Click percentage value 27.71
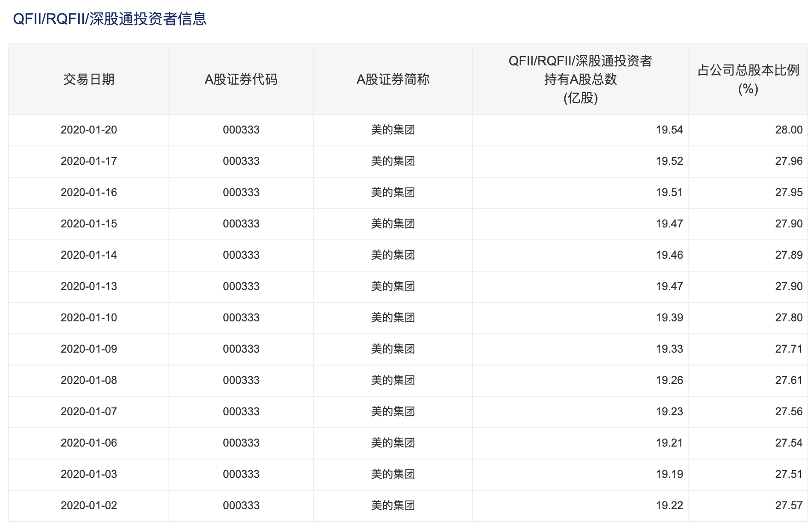Screen dimensions: 812x523 tap(789, 349)
